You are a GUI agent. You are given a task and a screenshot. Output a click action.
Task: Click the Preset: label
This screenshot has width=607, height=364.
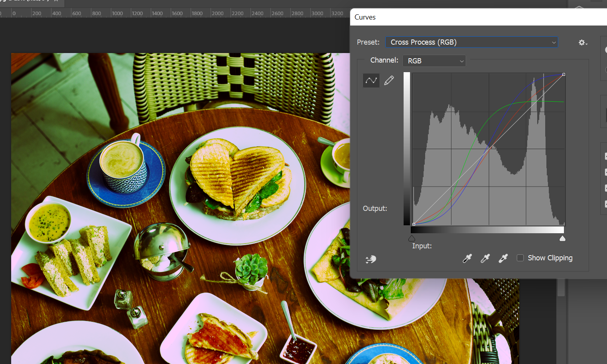click(368, 42)
